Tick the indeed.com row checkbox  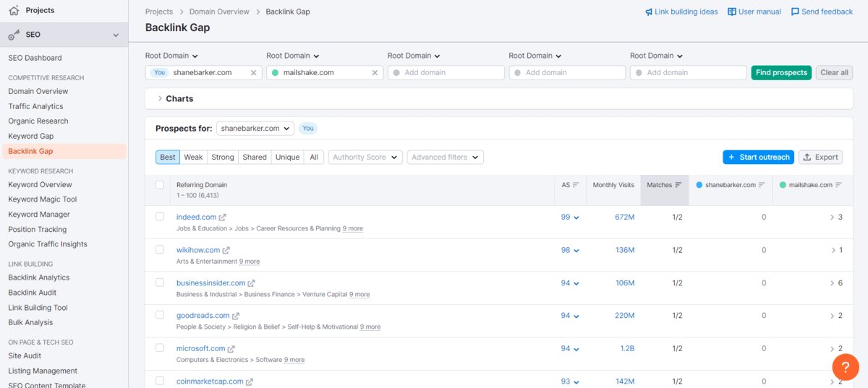click(x=160, y=216)
